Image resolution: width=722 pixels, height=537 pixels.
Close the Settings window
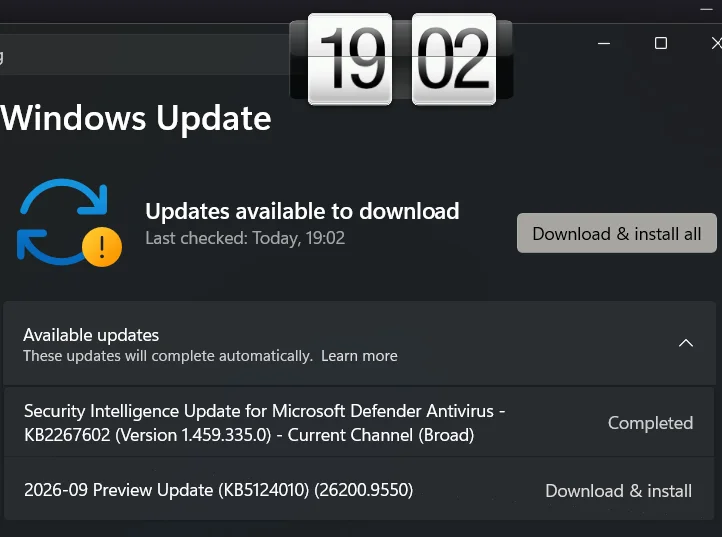click(x=716, y=43)
